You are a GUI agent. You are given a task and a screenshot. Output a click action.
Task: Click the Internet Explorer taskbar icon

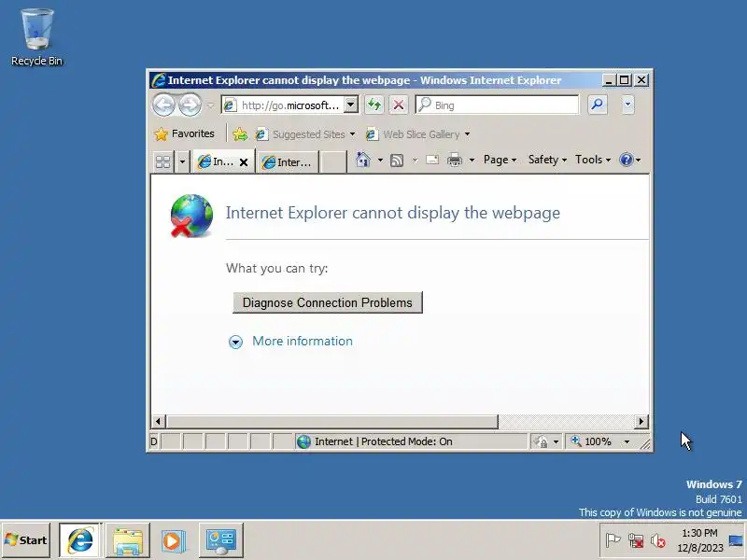(80, 540)
